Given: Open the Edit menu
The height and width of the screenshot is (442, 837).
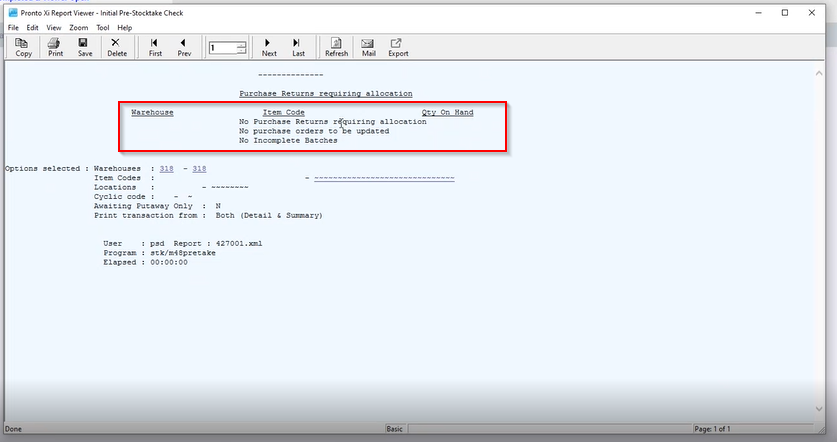Looking at the screenshot, I should [32, 28].
